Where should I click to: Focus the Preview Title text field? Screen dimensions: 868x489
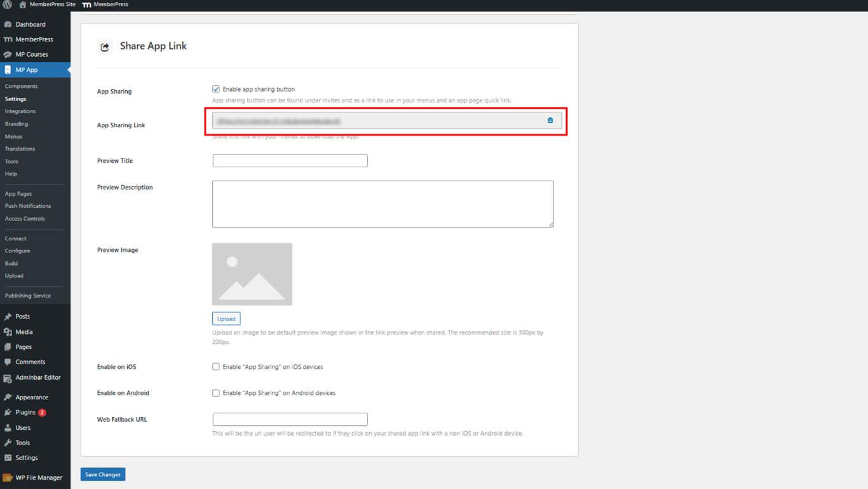click(290, 161)
